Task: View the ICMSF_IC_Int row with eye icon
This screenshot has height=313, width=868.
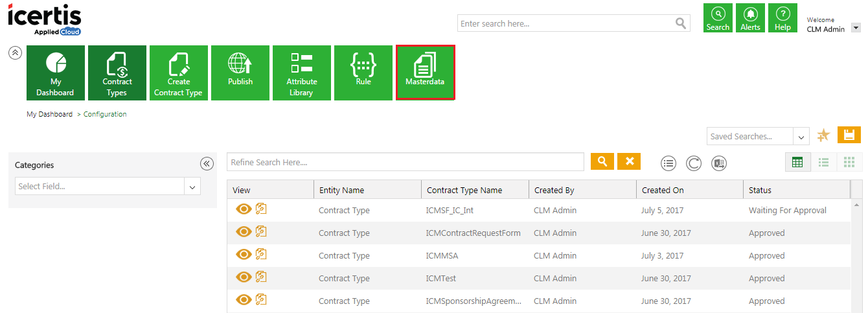Action: tap(244, 209)
